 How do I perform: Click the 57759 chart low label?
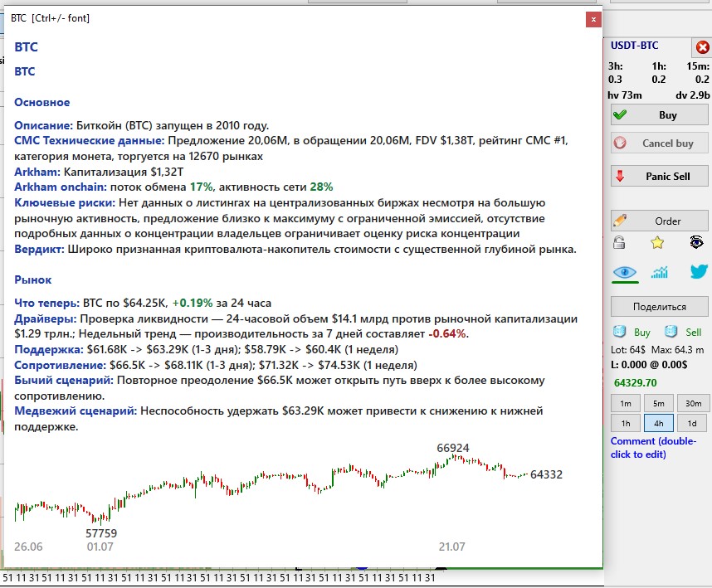101,533
